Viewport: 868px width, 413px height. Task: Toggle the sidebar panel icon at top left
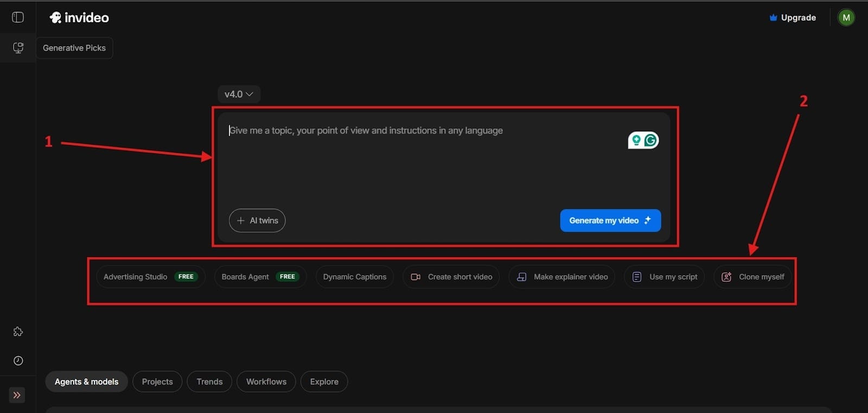click(18, 17)
